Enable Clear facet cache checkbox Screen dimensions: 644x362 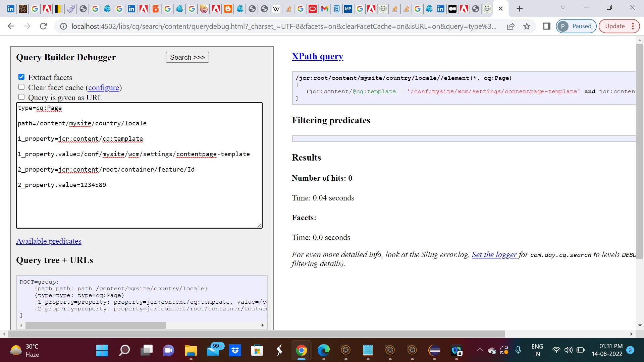[x=21, y=87]
